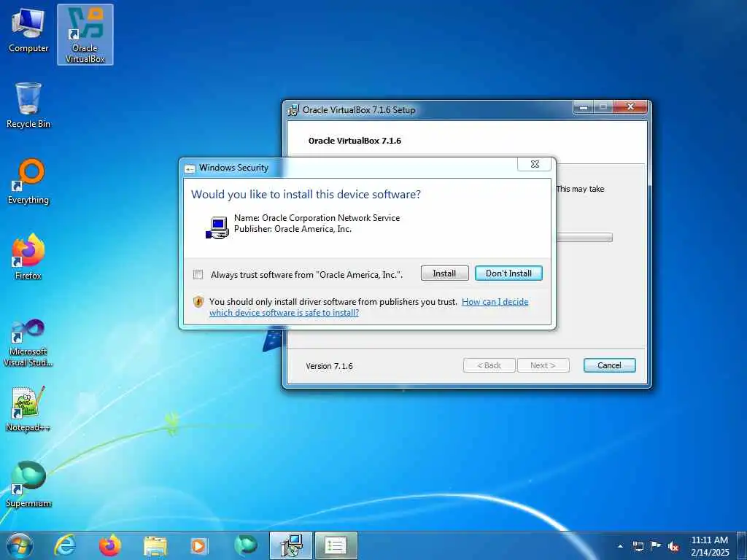
Task: Click the VirtualBox Setup title bar icon
Action: coord(293,110)
